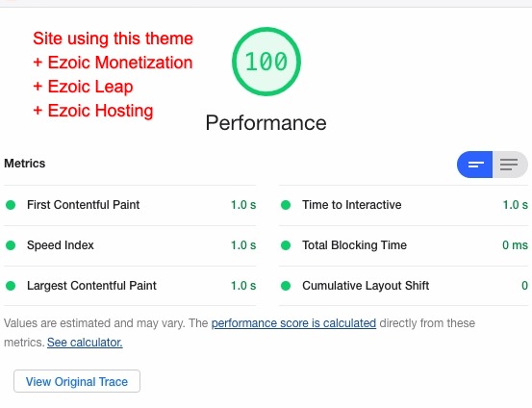Viewport: 532px width, 408px height.
Task: Select the Total Blocking Time metric label
Action: pos(354,245)
